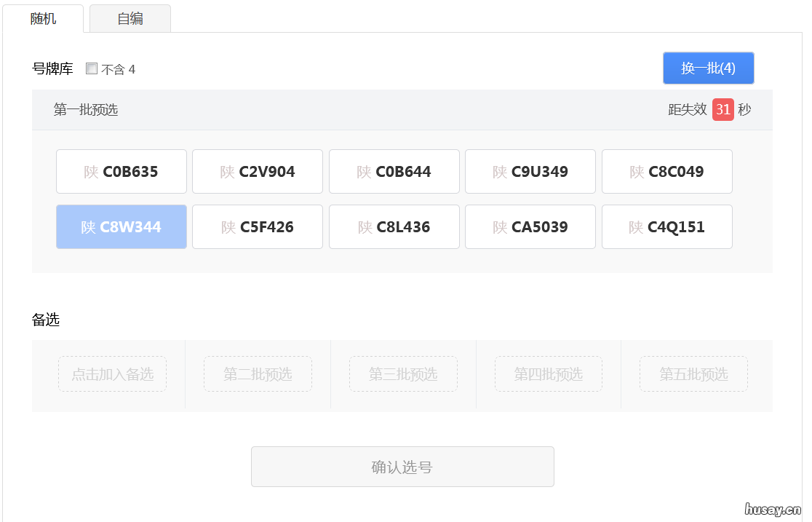This screenshot has width=812, height=522.
Task: Switch to the 随机 tab
Action: click(43, 19)
